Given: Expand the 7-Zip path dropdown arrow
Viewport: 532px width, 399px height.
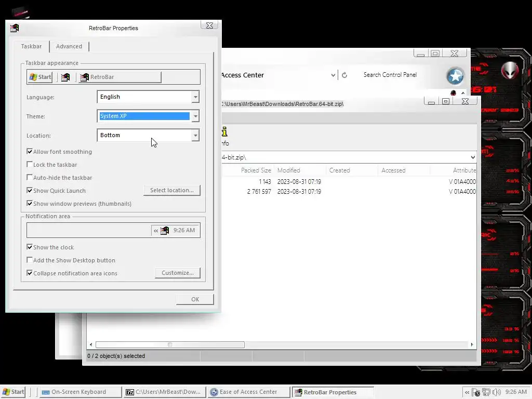Looking at the screenshot, I should (x=473, y=157).
